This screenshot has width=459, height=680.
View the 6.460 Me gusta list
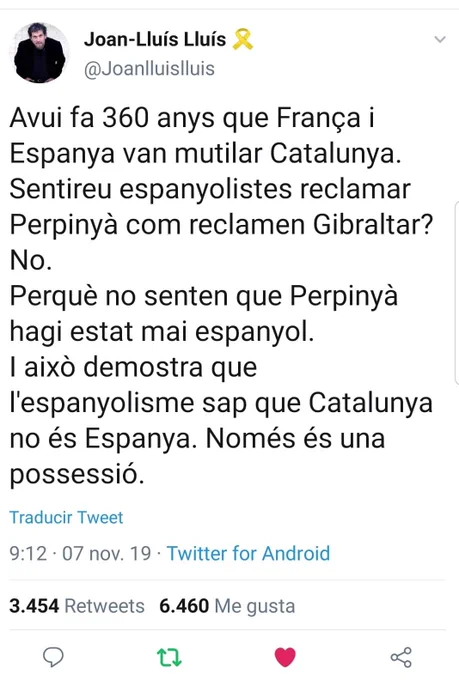tap(227, 606)
